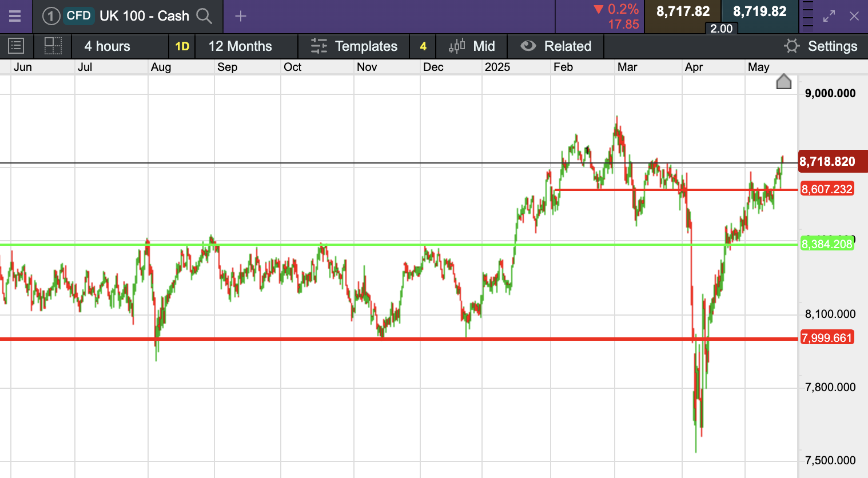Click the sell price 8,717.82
This screenshot has height=478, width=868.
pyautogui.click(x=683, y=11)
